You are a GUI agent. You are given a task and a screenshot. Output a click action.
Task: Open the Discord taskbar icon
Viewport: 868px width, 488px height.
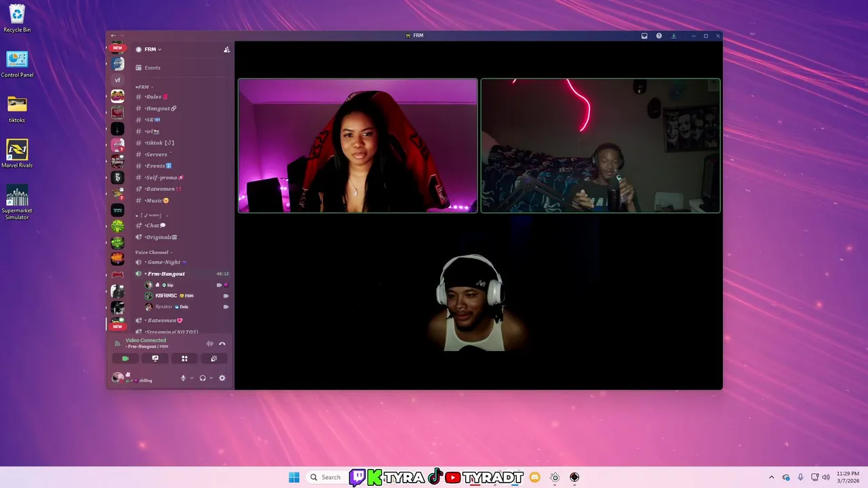tap(534, 477)
